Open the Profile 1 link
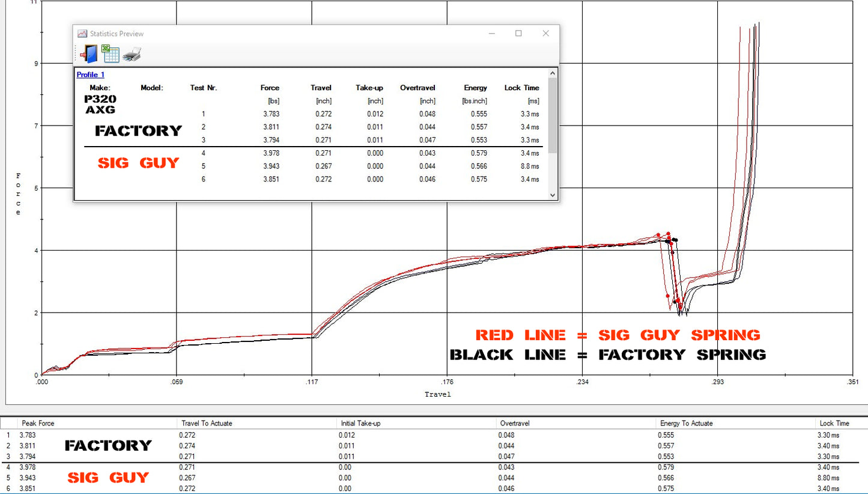This screenshot has width=868, height=494. click(x=90, y=74)
